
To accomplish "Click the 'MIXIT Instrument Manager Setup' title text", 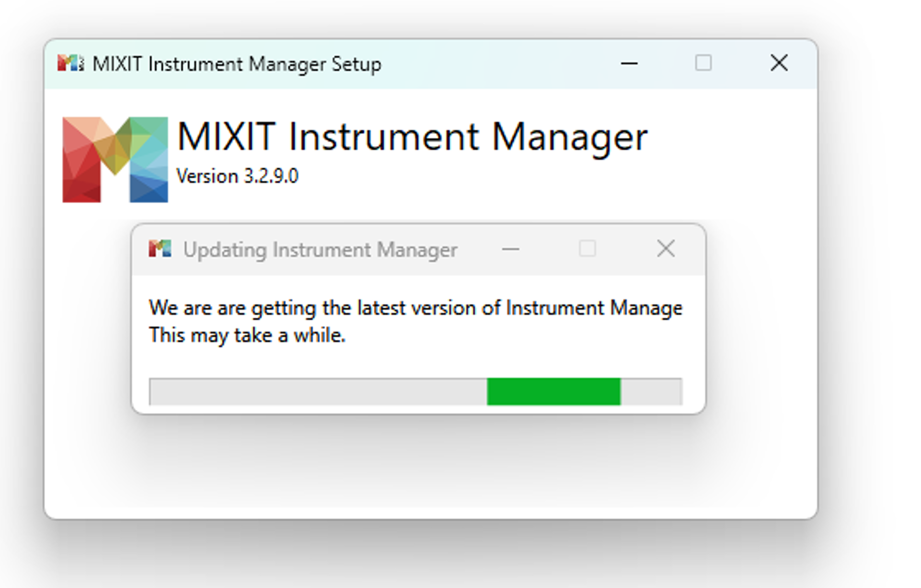I will [x=237, y=64].
